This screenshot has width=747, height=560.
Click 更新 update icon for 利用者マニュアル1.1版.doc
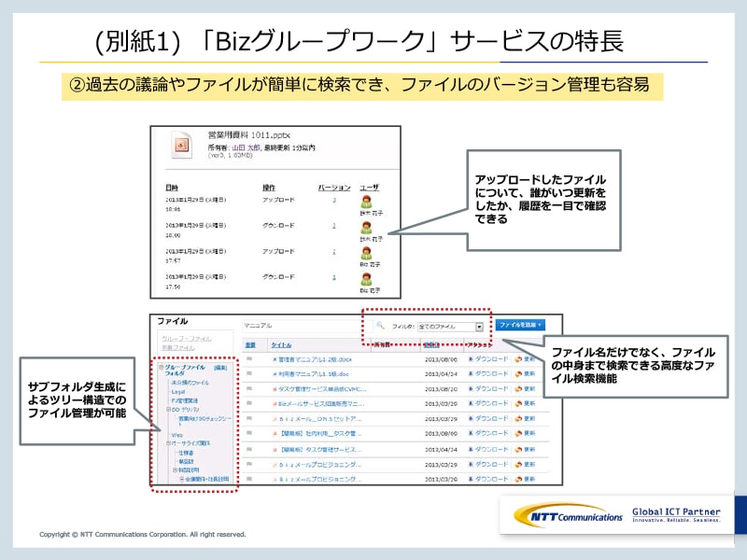(x=518, y=374)
